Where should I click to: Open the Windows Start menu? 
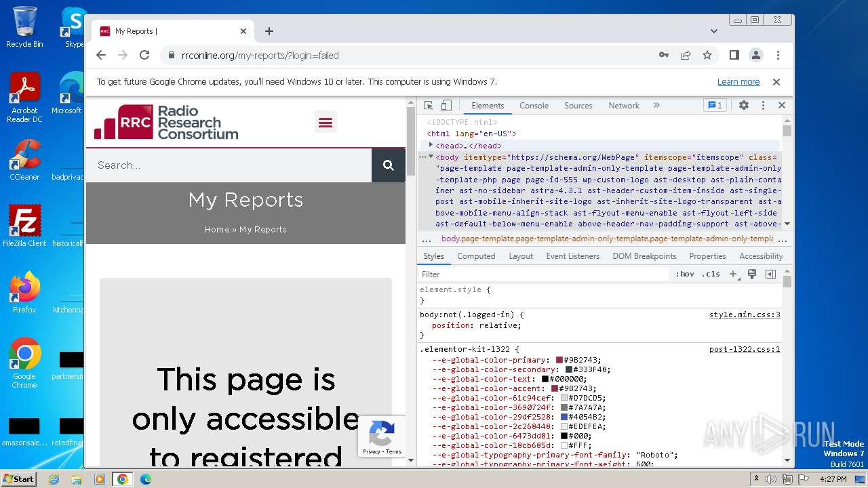(18, 479)
